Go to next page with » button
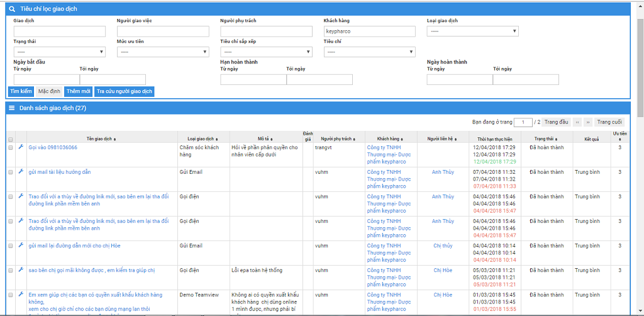This screenshot has height=316, width=644. pyautogui.click(x=588, y=122)
